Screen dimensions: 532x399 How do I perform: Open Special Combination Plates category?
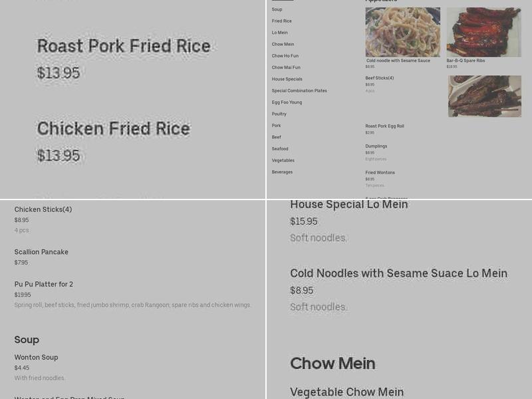pyautogui.click(x=299, y=90)
